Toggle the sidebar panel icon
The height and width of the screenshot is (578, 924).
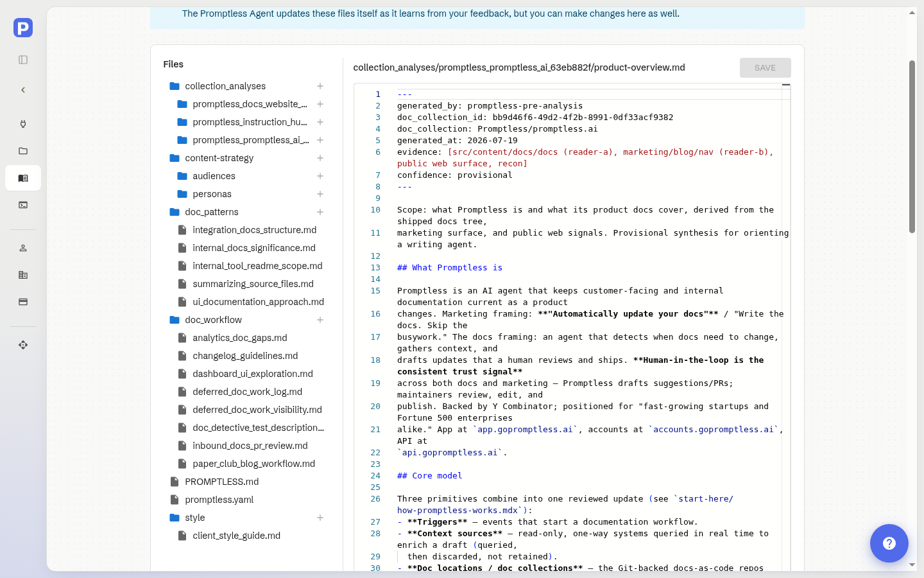tap(23, 60)
